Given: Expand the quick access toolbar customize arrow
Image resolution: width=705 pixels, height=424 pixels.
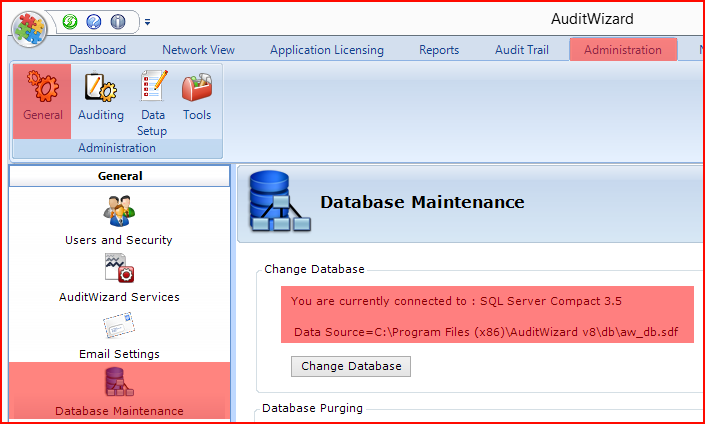Looking at the screenshot, I should tap(147, 22).
